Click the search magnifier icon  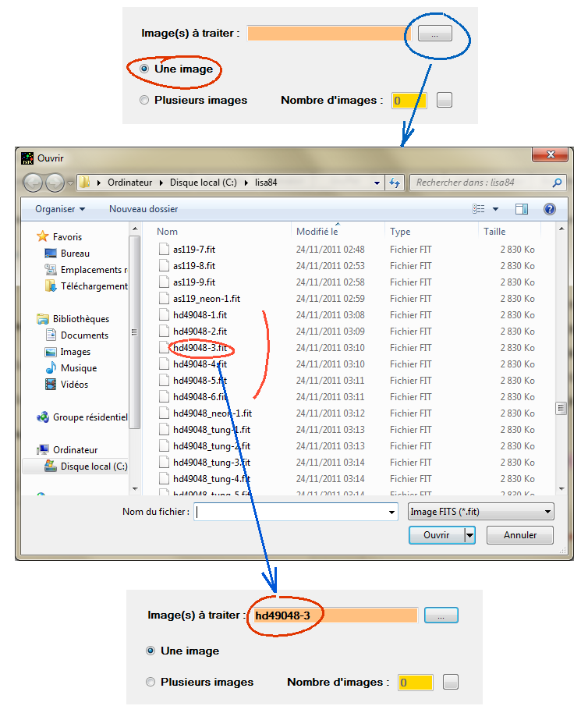point(557,183)
